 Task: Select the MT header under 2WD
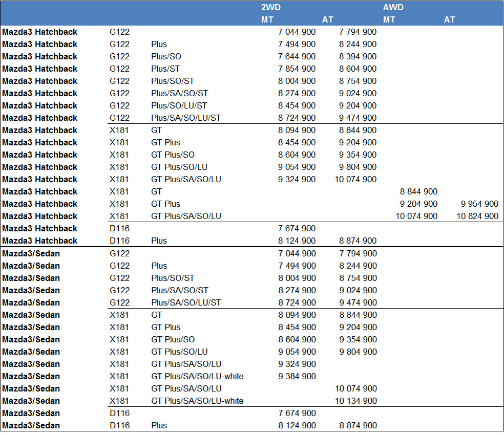click(267, 19)
